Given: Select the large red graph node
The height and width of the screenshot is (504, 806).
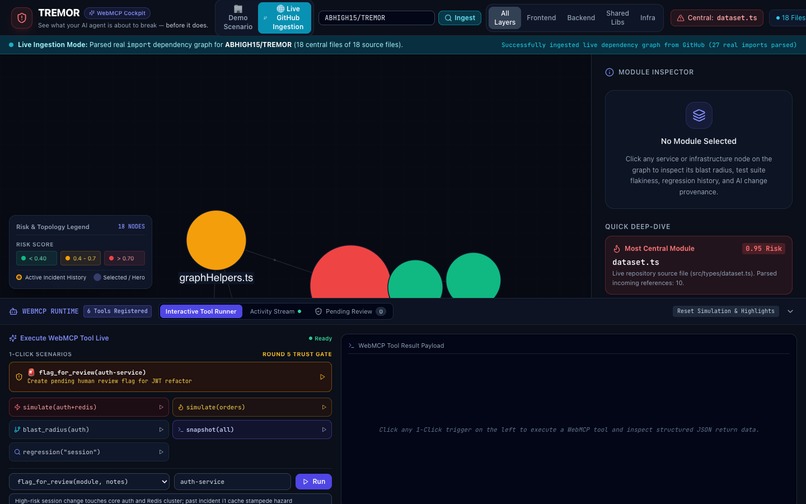Looking at the screenshot, I should pos(350,273).
